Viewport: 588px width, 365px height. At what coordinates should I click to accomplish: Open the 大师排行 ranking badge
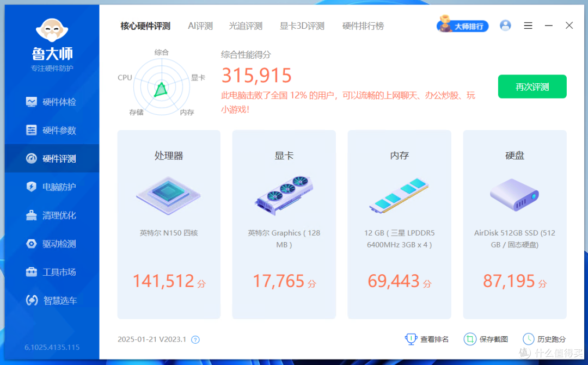point(463,24)
